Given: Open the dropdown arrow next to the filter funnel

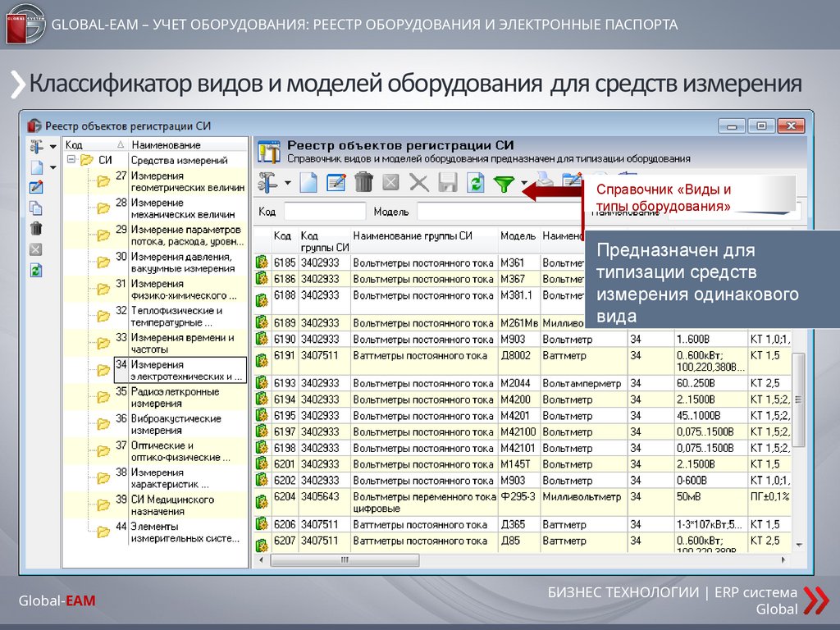Looking at the screenshot, I should click(523, 183).
